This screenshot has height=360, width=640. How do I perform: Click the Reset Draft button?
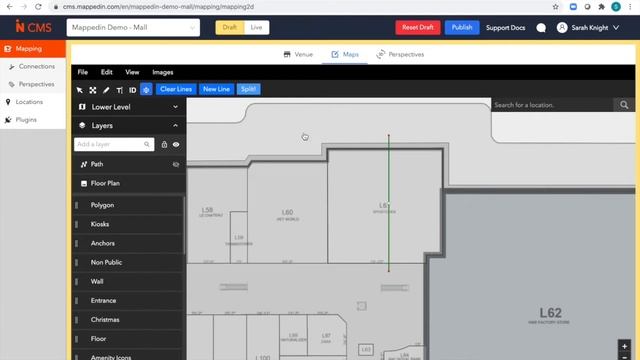coord(418,27)
